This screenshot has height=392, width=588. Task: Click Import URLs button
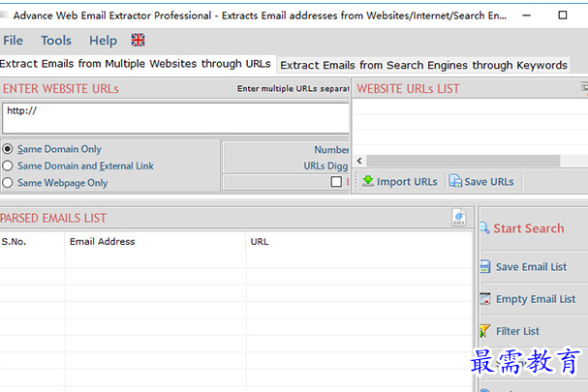(x=400, y=181)
